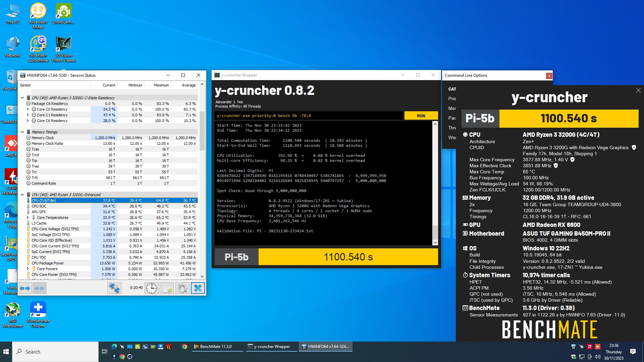The width and height of the screenshot is (644, 362).
Task: Open the remote network monitors icon in HWiNFO
Action: tap(114, 288)
